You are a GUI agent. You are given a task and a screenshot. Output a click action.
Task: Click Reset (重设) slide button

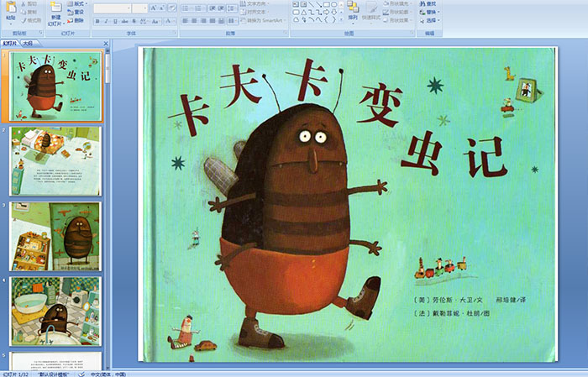(x=76, y=12)
